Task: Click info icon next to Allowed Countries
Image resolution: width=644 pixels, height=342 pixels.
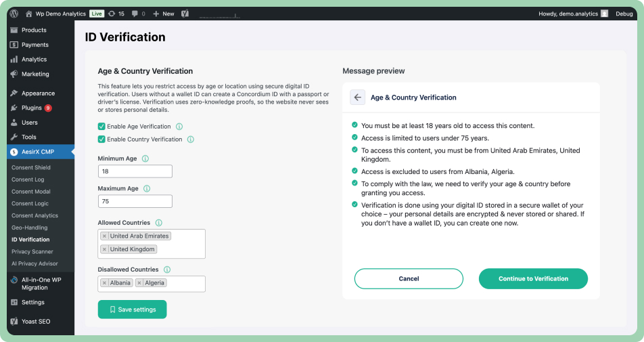Action: (159, 223)
